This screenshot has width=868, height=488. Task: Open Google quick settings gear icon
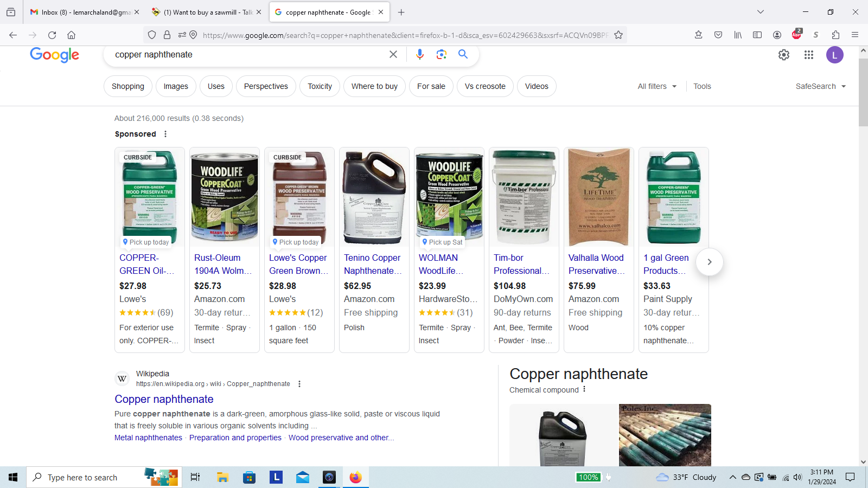(x=784, y=55)
